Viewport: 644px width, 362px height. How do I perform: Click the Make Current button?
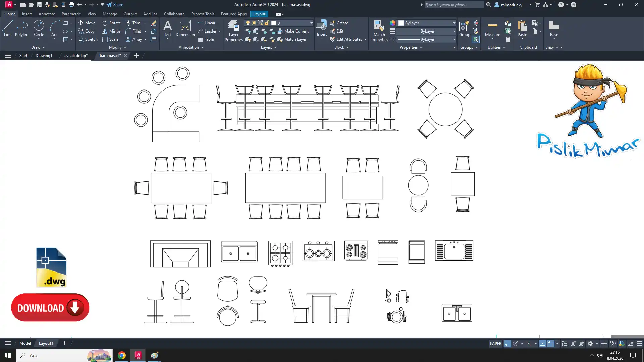click(293, 31)
